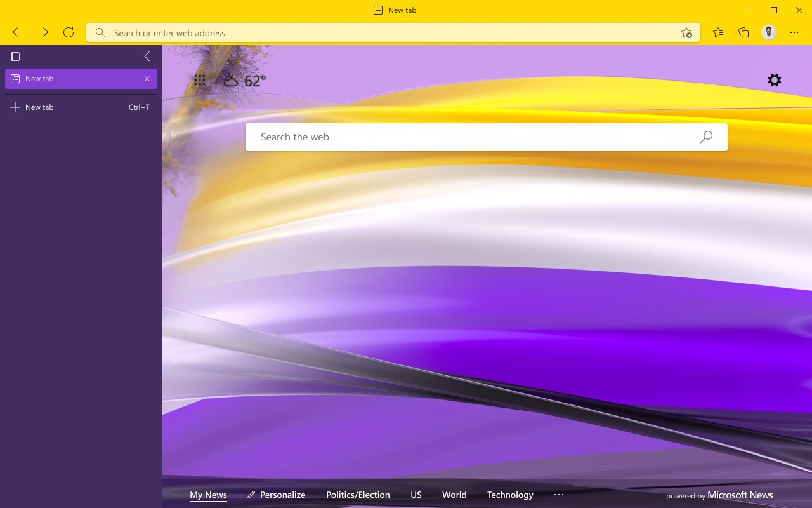Click the forward navigation arrow
The width and height of the screenshot is (812, 508).
point(43,32)
